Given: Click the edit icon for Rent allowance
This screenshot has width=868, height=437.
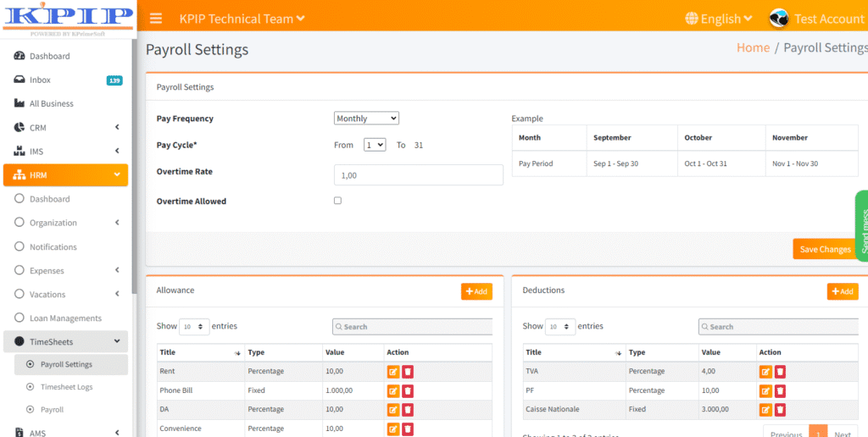Looking at the screenshot, I should tap(393, 371).
